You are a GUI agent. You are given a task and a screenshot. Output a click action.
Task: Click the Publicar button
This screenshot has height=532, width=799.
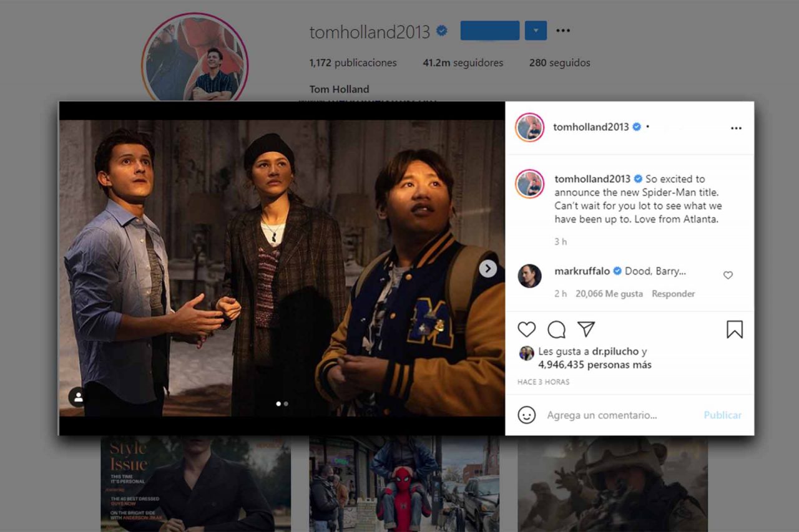pos(722,415)
